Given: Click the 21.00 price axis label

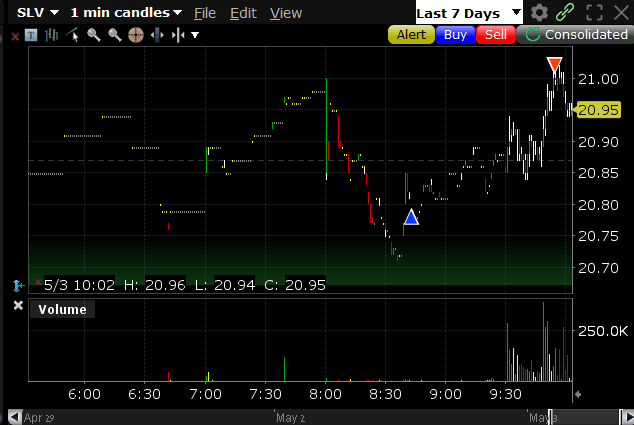Looking at the screenshot, I should point(598,79).
